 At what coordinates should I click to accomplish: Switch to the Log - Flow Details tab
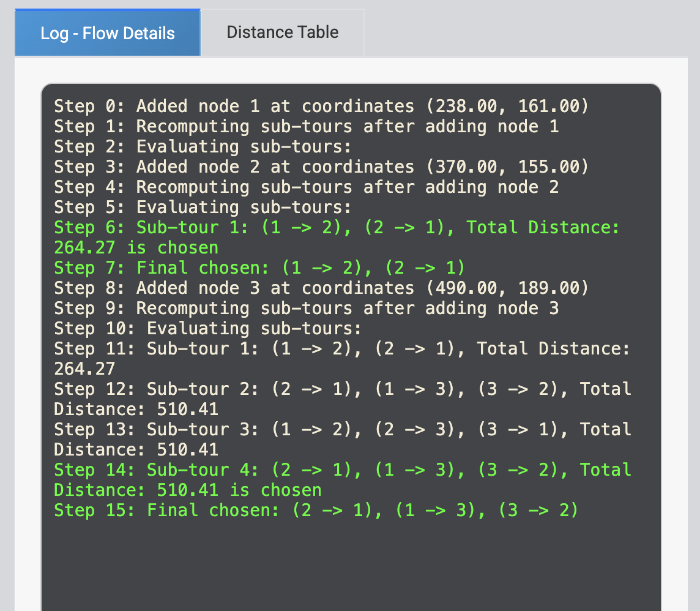coord(108,32)
